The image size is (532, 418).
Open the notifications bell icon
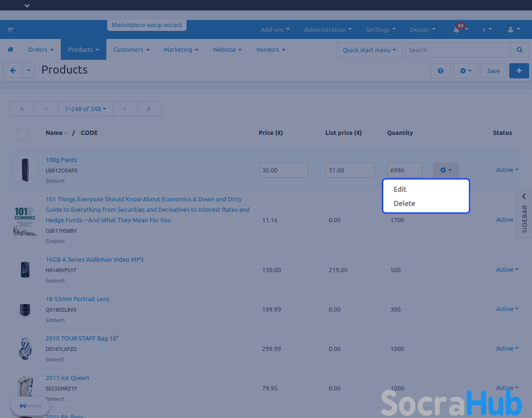click(x=456, y=29)
